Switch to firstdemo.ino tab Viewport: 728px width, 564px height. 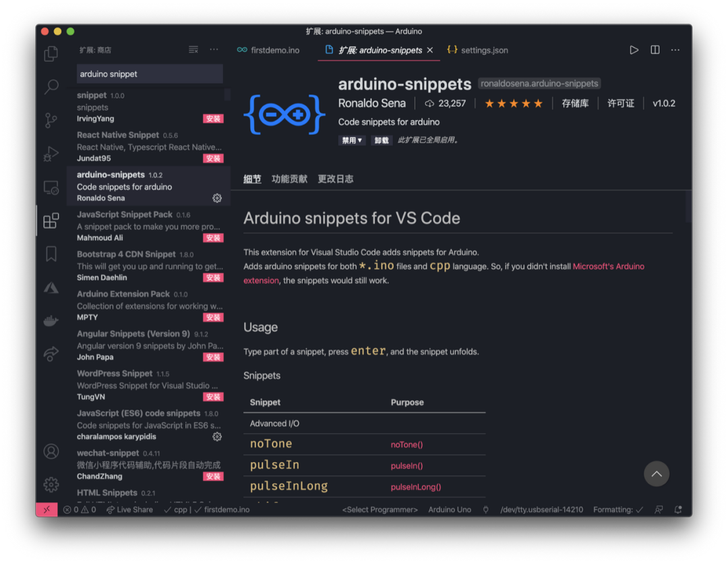tap(268, 50)
